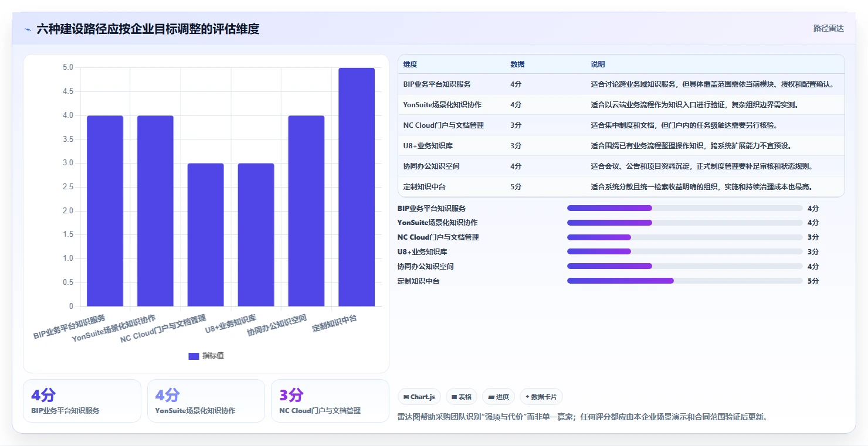Click the 数据 column header

(517, 64)
